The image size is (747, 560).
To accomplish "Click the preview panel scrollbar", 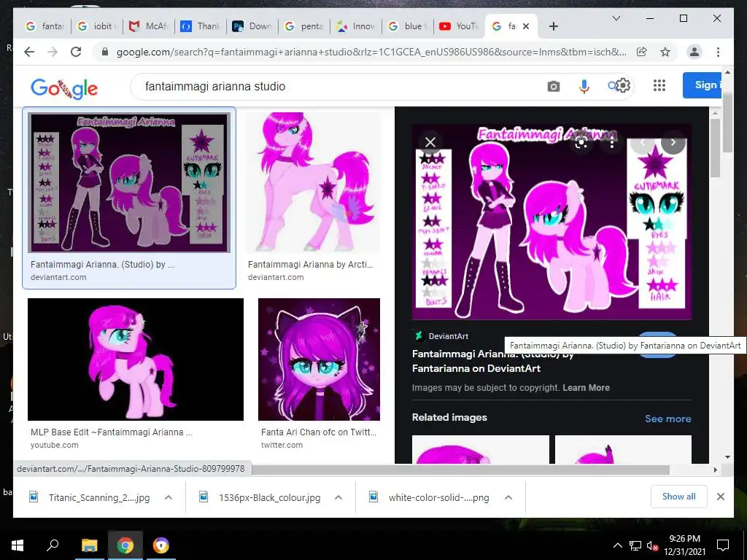I will tap(715, 147).
